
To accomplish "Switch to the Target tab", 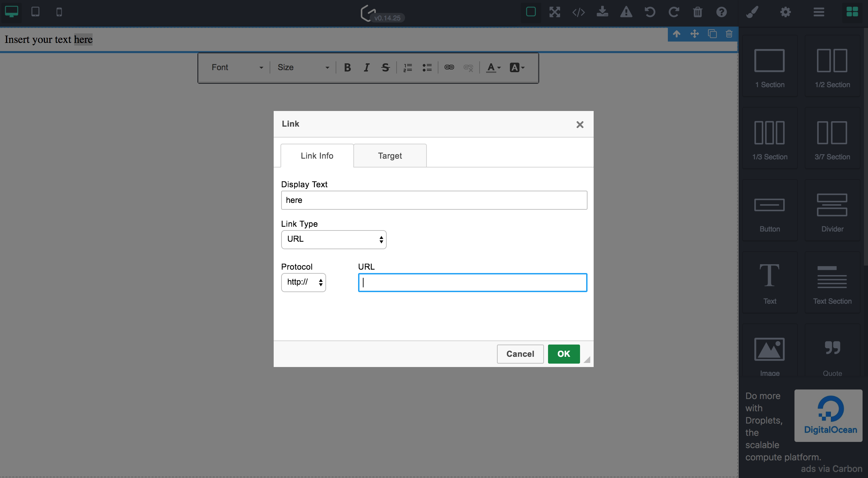I will (x=390, y=156).
